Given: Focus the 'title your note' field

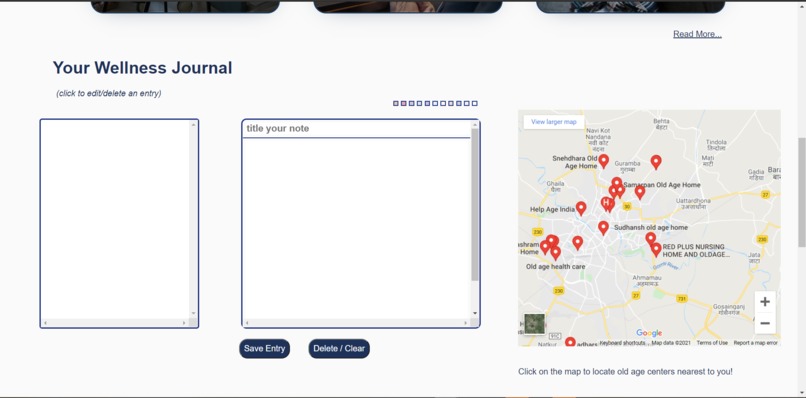Looking at the screenshot, I should pos(357,129).
